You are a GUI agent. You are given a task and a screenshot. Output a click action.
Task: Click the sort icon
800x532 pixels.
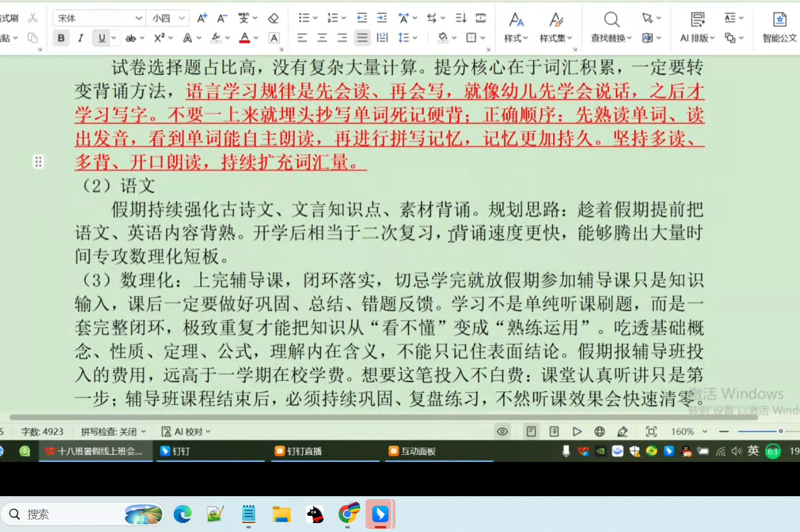(461, 18)
